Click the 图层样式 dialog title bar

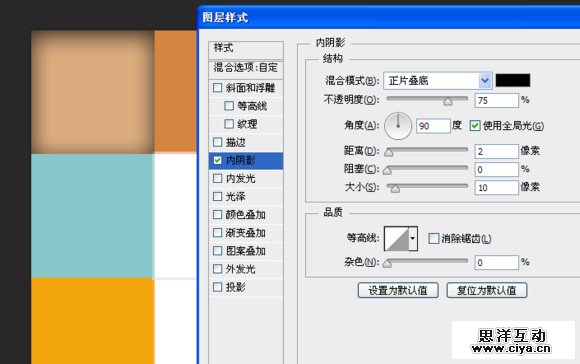pos(389,17)
